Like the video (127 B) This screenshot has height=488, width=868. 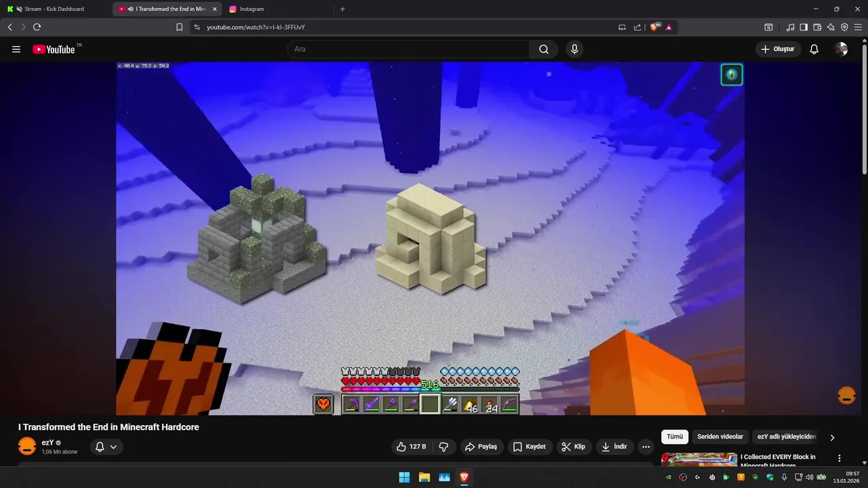412,447
